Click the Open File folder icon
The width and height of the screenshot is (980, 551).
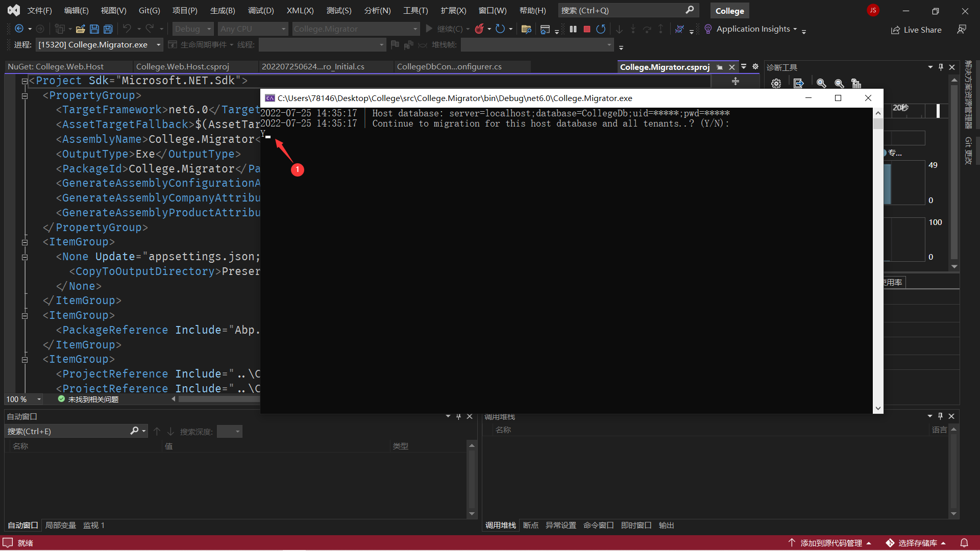[80, 29]
